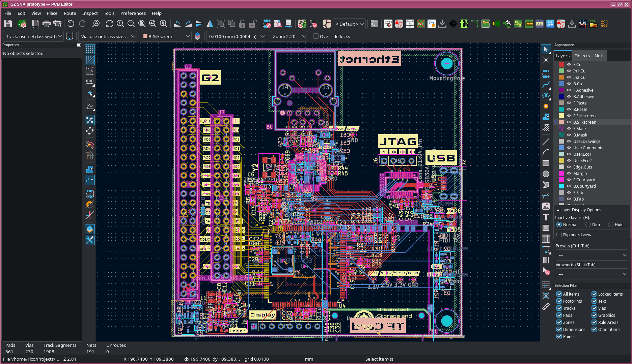This screenshot has width=632, height=364.
Task: Open the File menu
Action: point(8,13)
